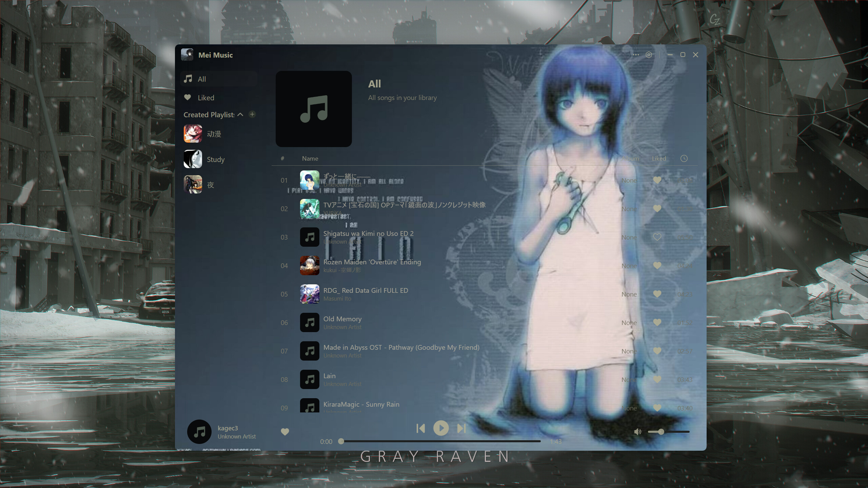Click track number 05
Screen dimensions: 868x488
(284, 294)
